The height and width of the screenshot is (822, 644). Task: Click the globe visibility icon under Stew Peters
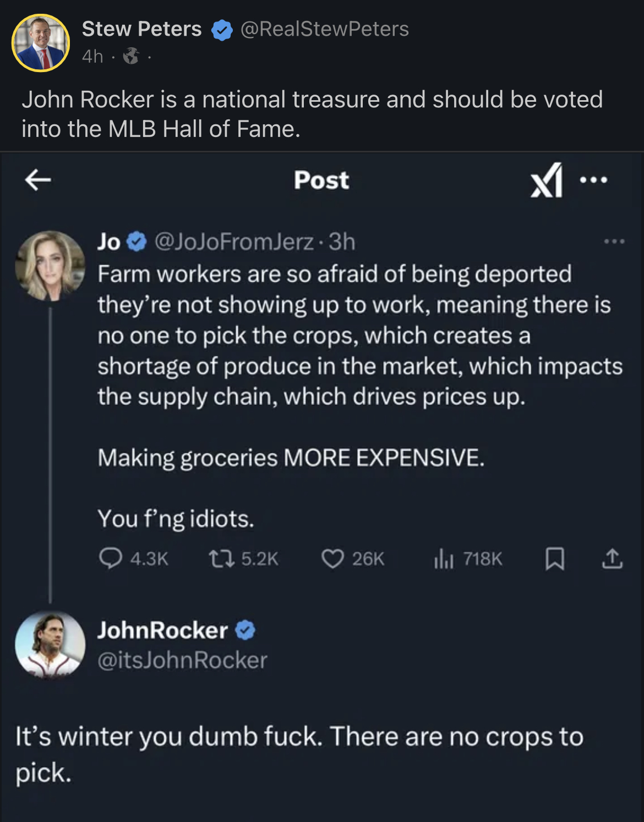coord(130,56)
